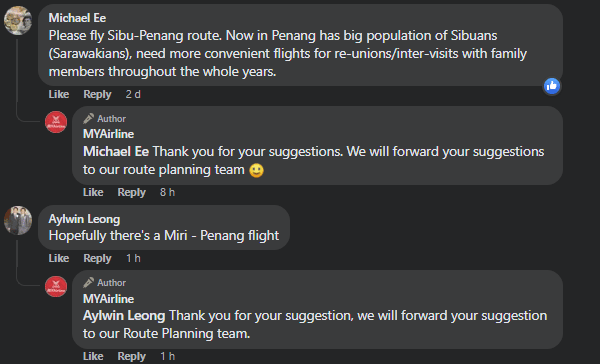Viewport: 600px width, 364px height.
Task: Open Michael Ee's name link
Action: point(77,18)
